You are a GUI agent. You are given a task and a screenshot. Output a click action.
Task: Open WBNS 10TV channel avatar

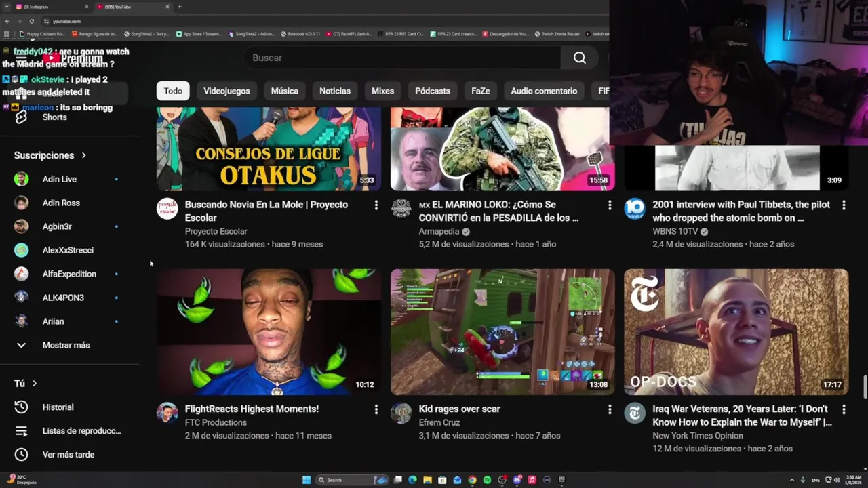point(635,208)
